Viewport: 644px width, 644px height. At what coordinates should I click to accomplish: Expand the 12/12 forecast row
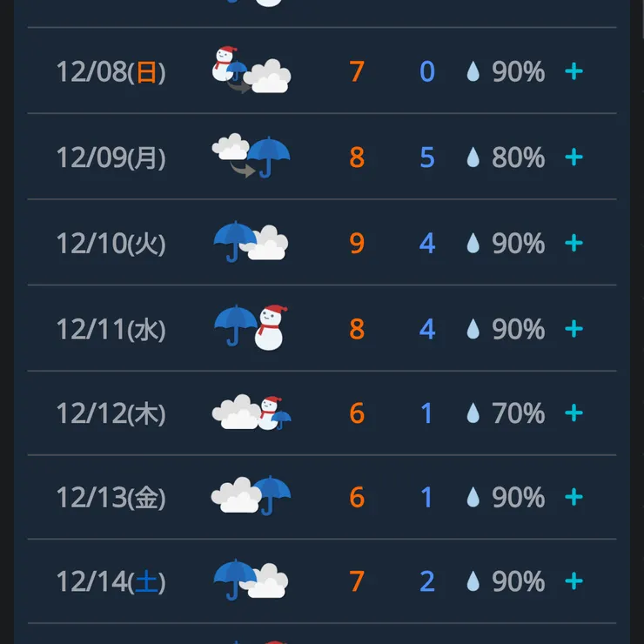tap(574, 413)
